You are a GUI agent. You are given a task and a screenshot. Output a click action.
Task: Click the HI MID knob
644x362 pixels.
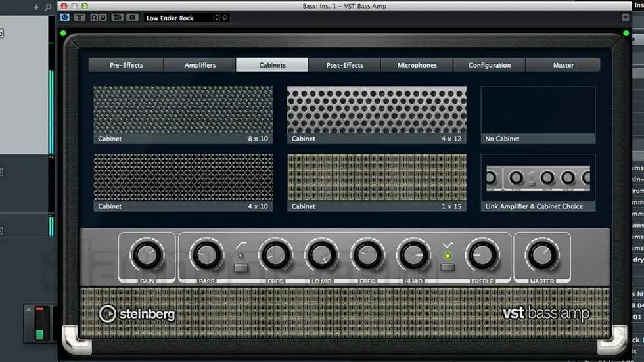413,255
